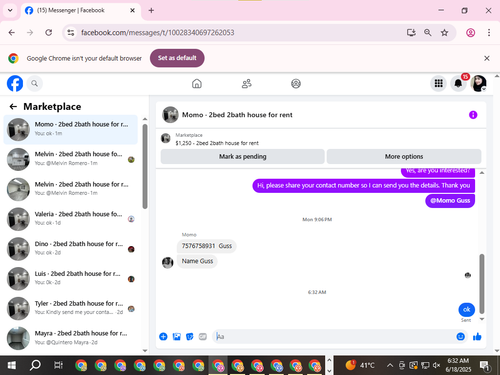The width and height of the screenshot is (500, 375).
Task: View site information icon in address bar
Action: [x=71, y=33]
